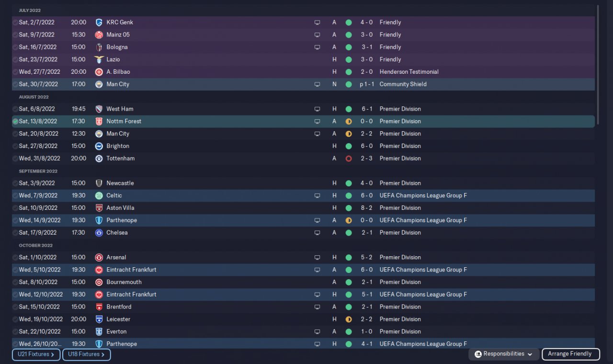Screen dimensions: 613x364
Task: Select the checkbox for the Newcastle fixture
Action: tap(15, 183)
